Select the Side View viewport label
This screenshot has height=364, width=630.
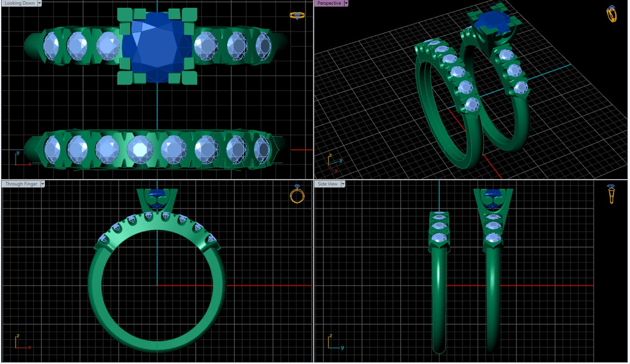[x=327, y=184]
